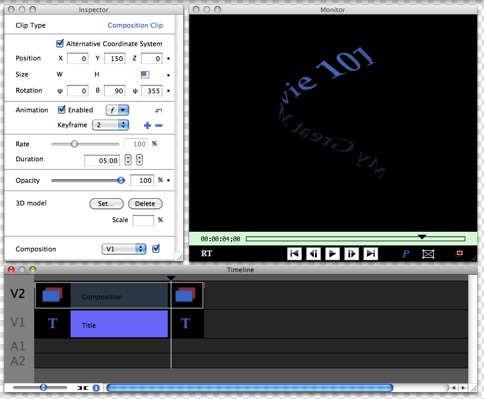Add a keyframe with plus icon
This screenshot has width=484, height=399.
point(147,125)
